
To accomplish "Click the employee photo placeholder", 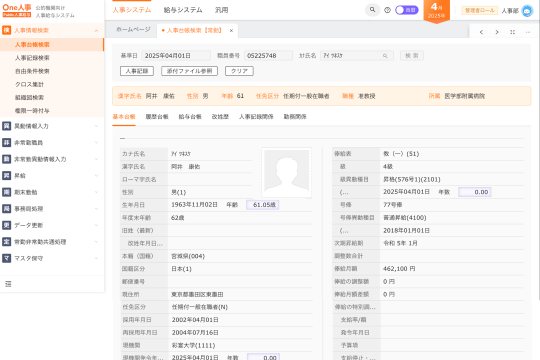I will [287, 173].
